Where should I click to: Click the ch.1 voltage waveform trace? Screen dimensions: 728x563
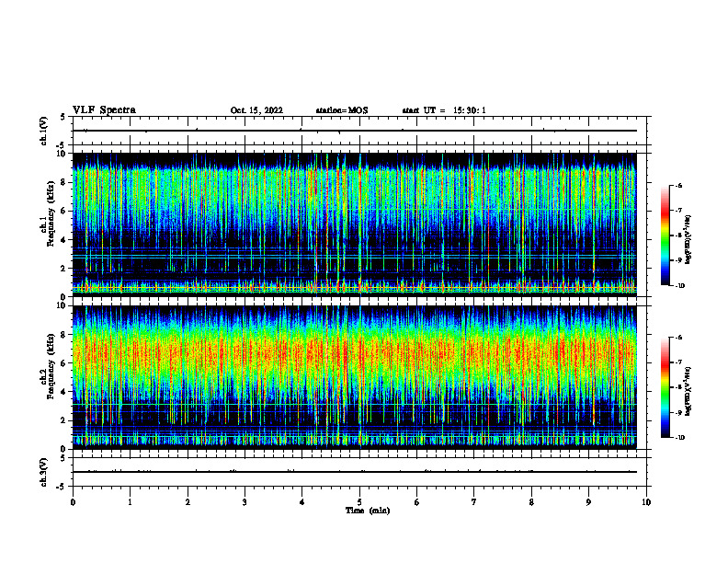(354, 131)
